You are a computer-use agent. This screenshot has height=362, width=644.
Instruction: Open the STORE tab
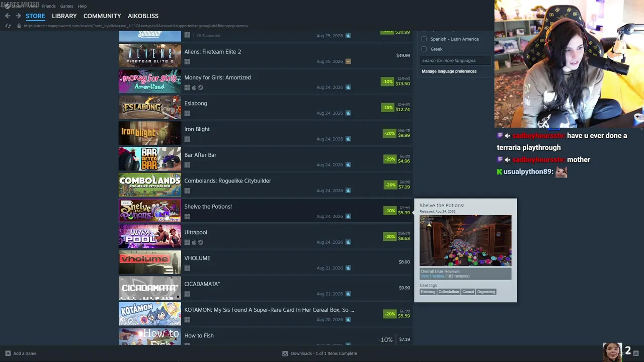click(x=35, y=16)
